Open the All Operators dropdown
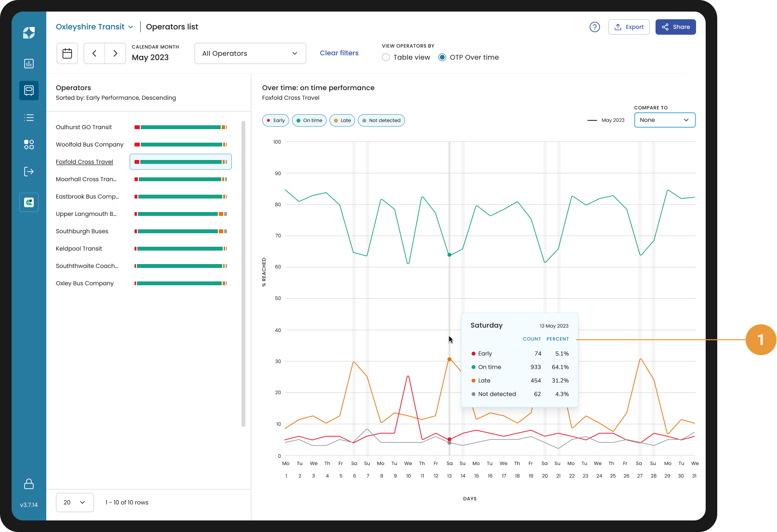Screen dimensions: 777x532 coord(250,53)
